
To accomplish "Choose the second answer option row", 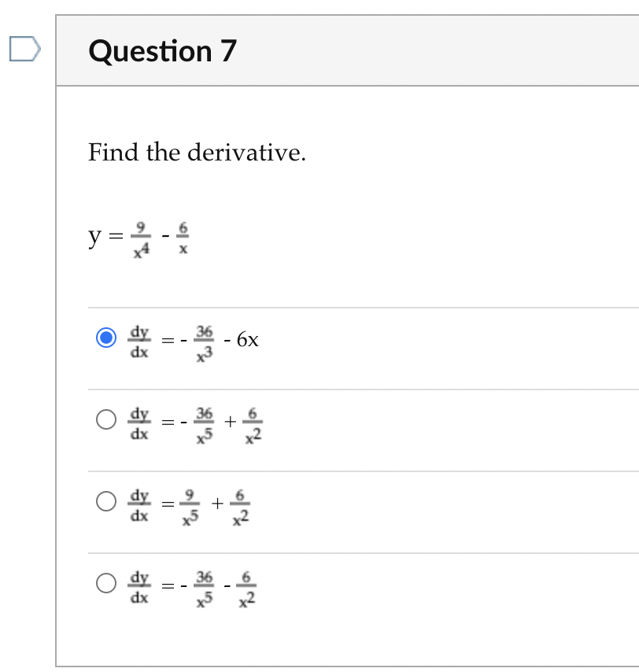I will pos(197,423).
